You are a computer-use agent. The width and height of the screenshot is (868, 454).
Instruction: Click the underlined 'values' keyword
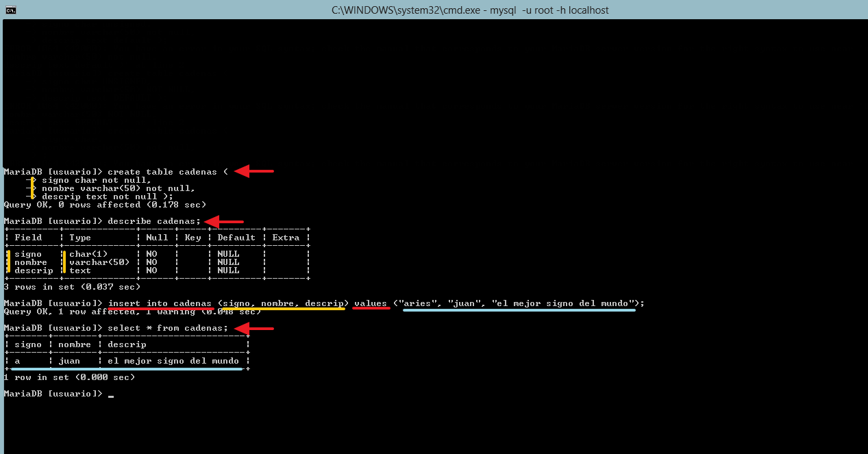[x=371, y=303]
